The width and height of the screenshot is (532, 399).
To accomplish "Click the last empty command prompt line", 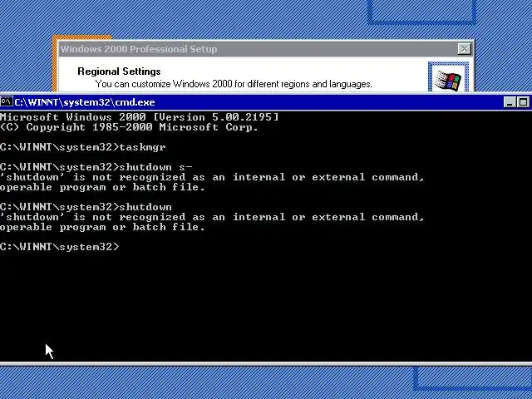I will click(x=60, y=247).
